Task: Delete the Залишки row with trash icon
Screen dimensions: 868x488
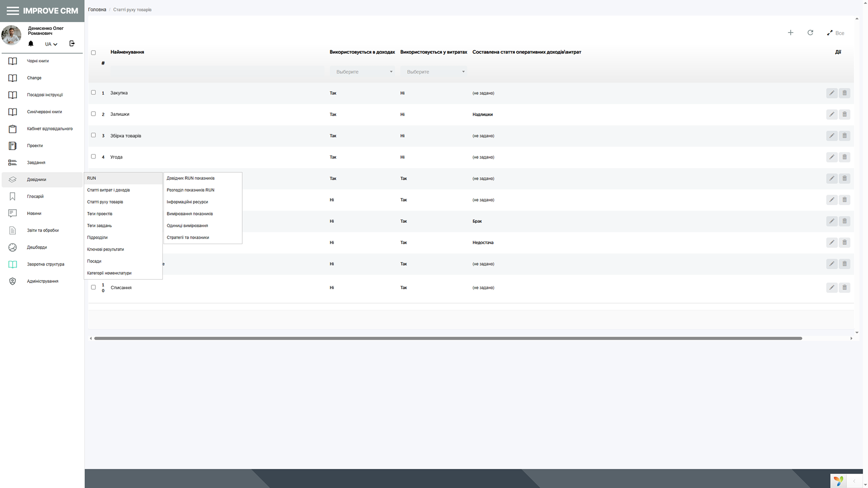Action: (x=844, y=114)
